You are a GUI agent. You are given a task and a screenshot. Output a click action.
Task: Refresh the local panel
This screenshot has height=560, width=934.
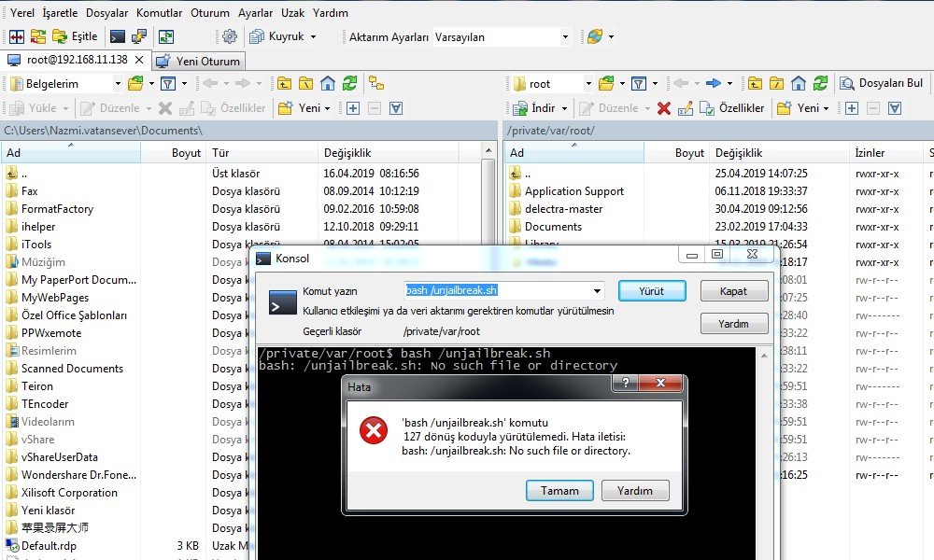[349, 84]
